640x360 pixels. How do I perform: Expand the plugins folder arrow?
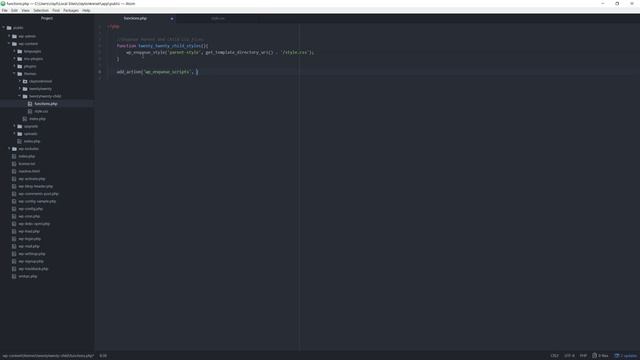tap(14, 66)
